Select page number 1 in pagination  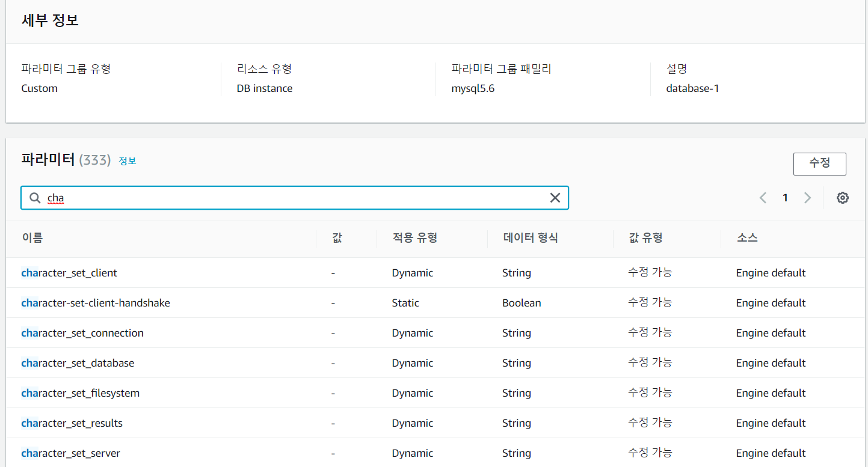(785, 198)
